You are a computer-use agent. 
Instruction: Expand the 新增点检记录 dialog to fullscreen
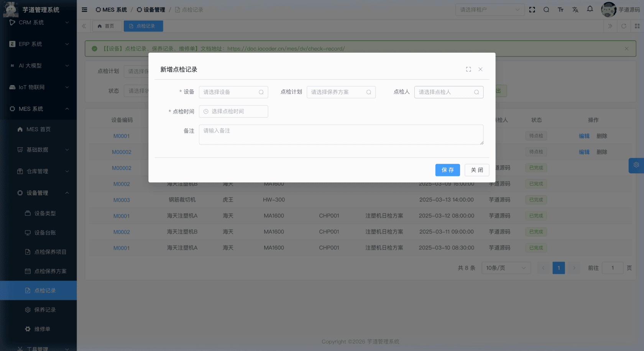468,69
